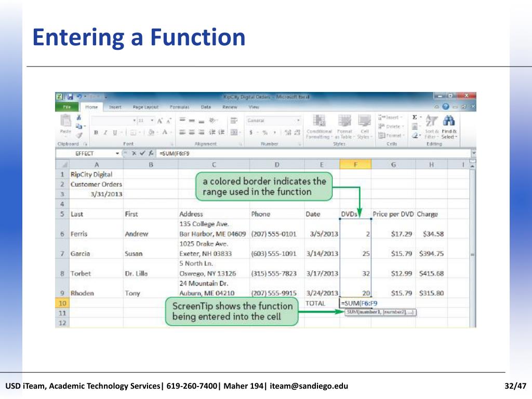Click the Insert button in Cells group
Screen dimensions: 532x399
tap(391, 117)
